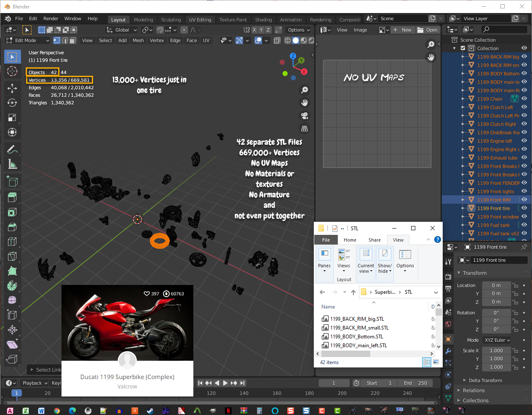Click the zoom magnifier in UV editor
The width and height of the screenshot is (532, 415).
pyautogui.click(x=431, y=44)
